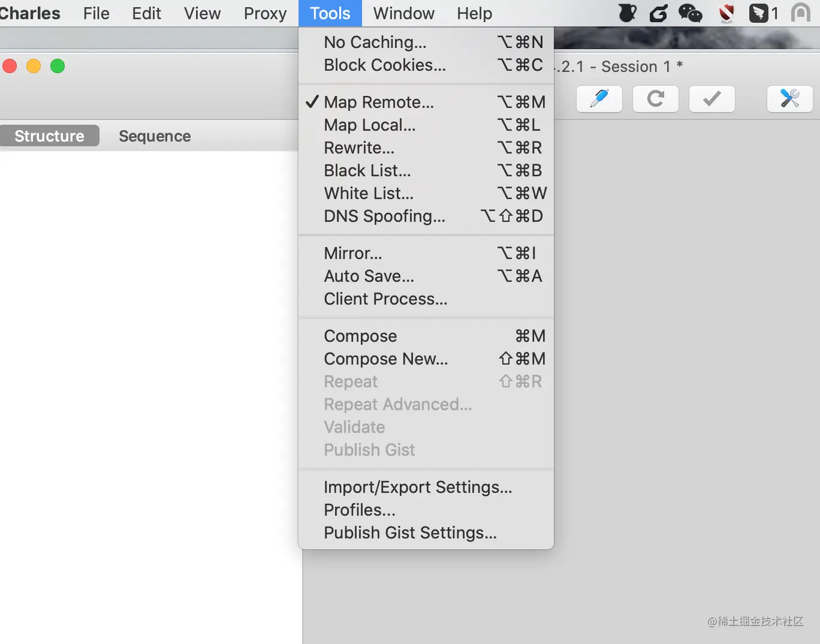
Task: Open the Proxy menu
Action: (265, 13)
